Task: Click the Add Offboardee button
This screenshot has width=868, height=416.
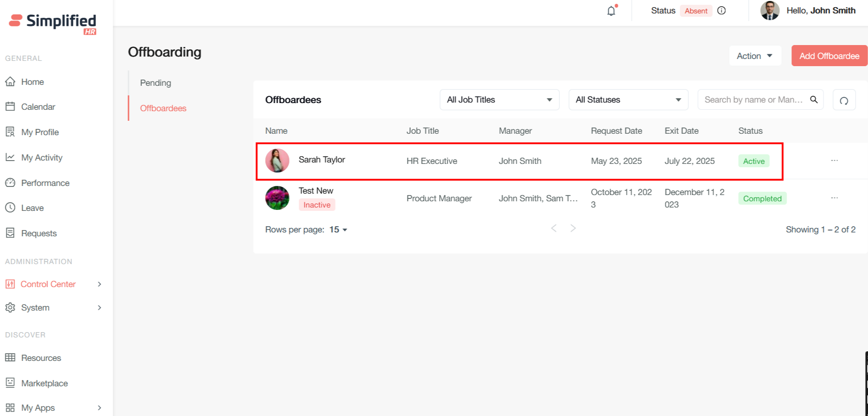Action: pos(829,56)
